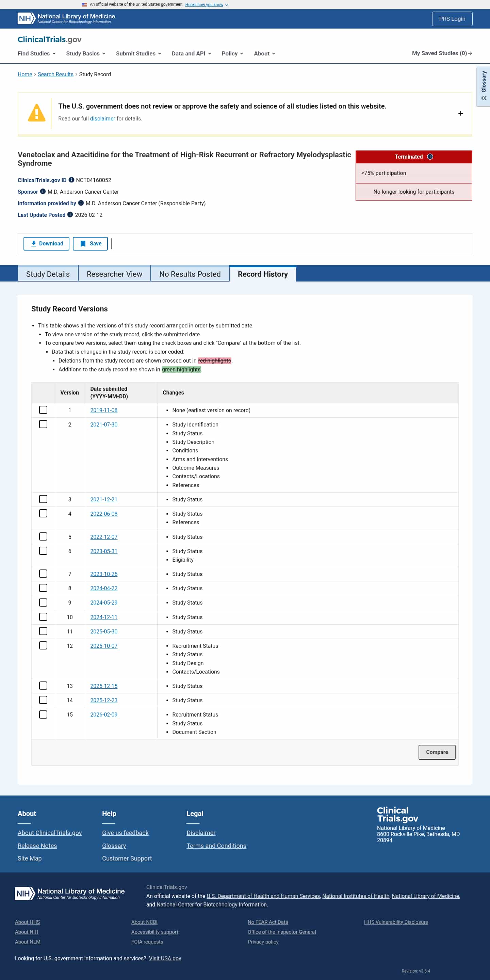The width and height of the screenshot is (490, 980).
Task: Open version submitted 2021-07-30
Action: pyautogui.click(x=104, y=424)
